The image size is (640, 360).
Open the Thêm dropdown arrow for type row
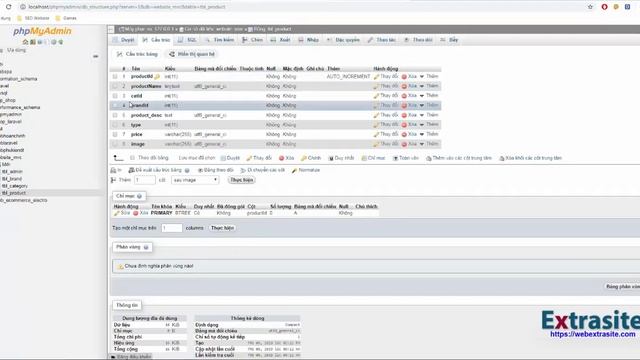[422, 125]
